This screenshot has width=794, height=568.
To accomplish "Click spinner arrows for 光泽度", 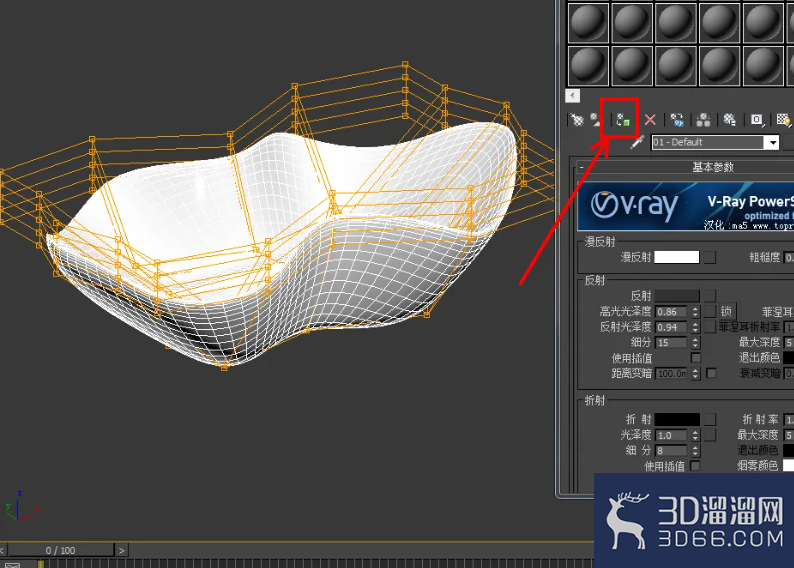I will point(695,435).
